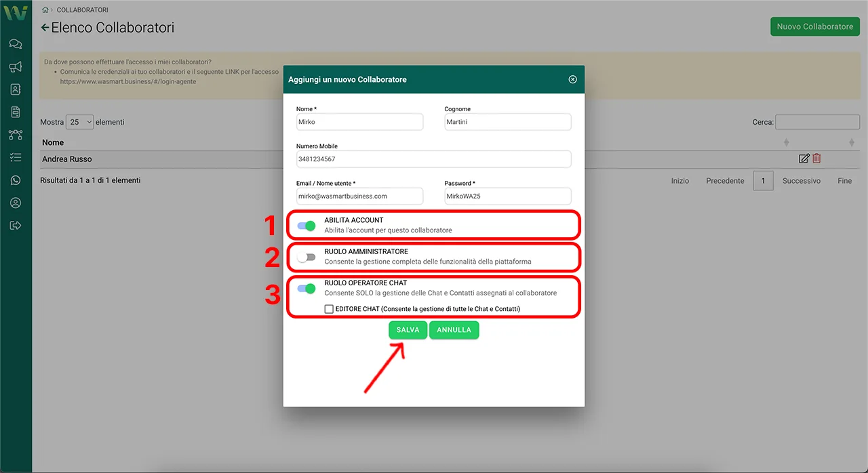Open the flow automation nodes icon
This screenshot has width=868, height=473.
click(16, 135)
